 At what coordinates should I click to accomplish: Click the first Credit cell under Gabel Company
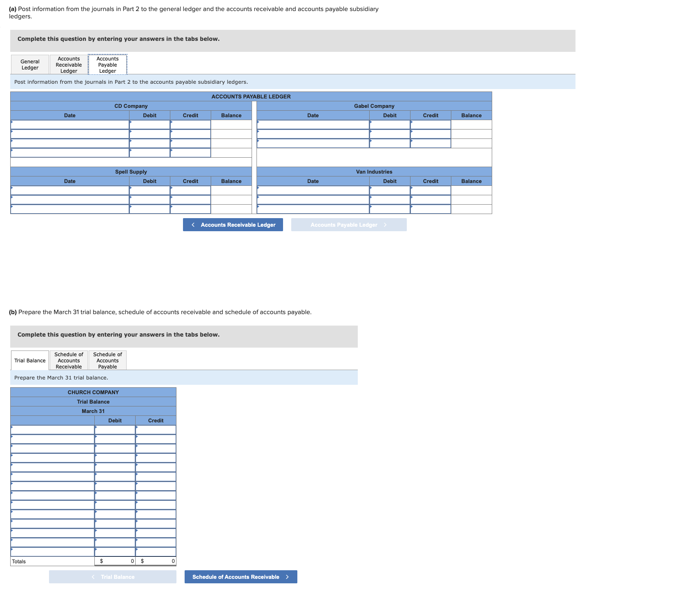point(430,123)
